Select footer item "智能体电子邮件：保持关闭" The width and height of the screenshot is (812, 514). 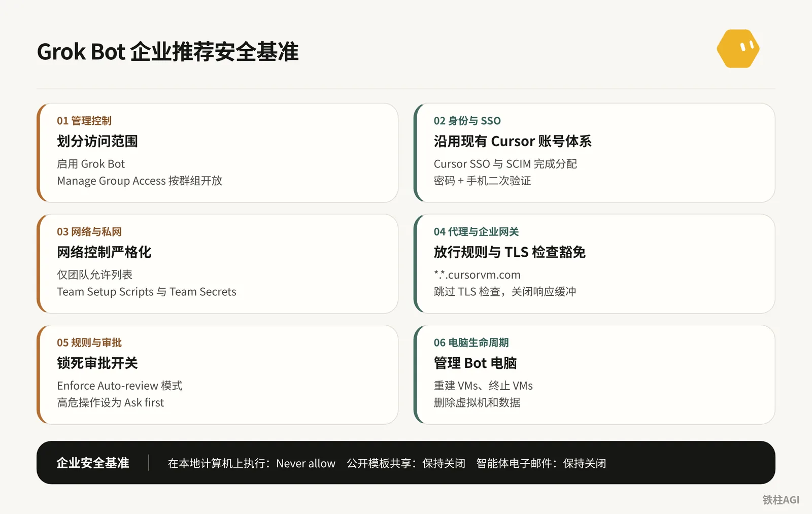[541, 464]
